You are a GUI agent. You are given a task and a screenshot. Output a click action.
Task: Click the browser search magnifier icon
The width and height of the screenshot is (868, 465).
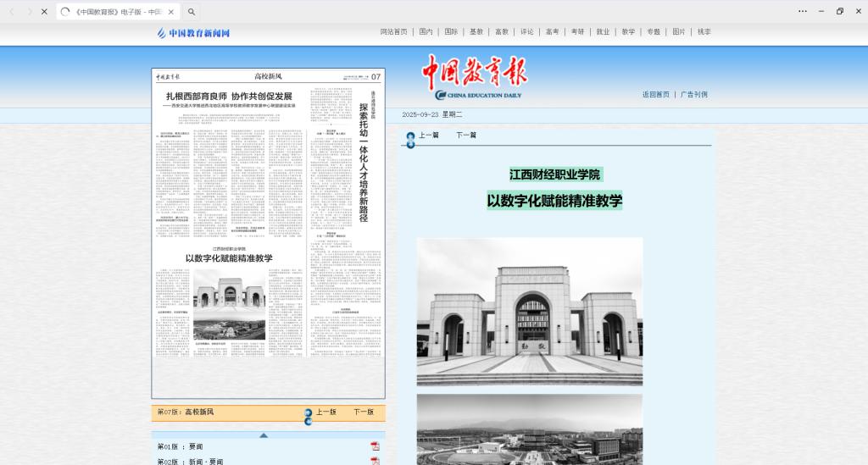click(x=192, y=12)
